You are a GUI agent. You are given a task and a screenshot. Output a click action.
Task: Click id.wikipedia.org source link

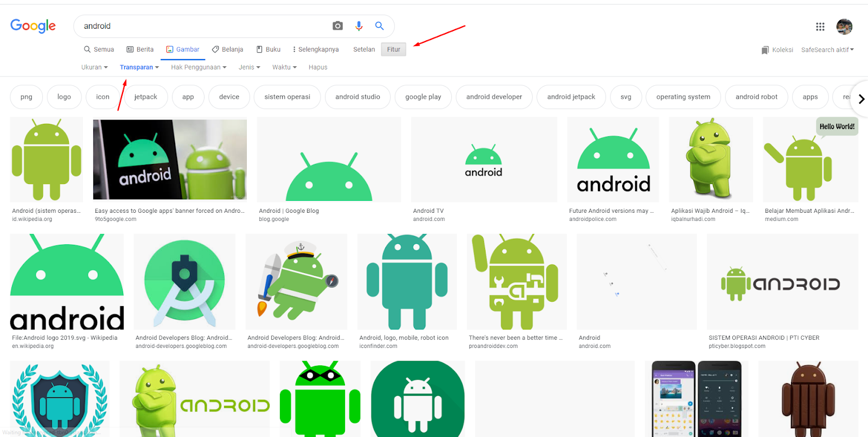[x=32, y=219]
